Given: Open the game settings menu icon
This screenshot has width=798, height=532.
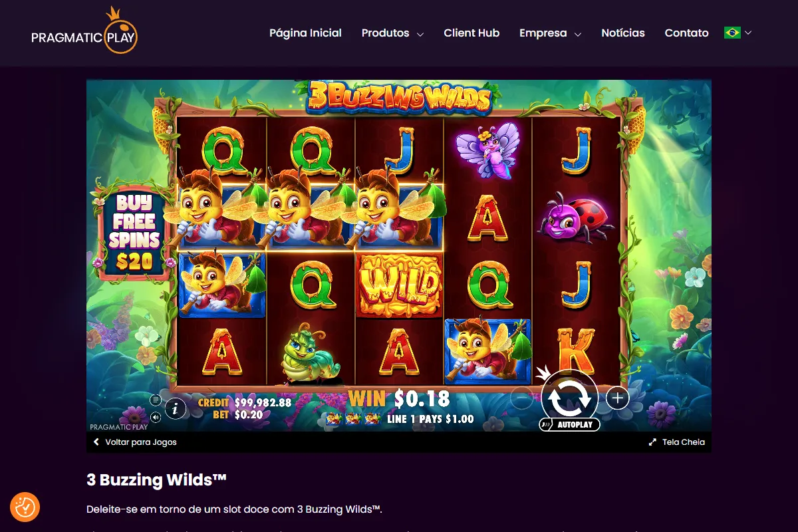Looking at the screenshot, I should [156, 400].
